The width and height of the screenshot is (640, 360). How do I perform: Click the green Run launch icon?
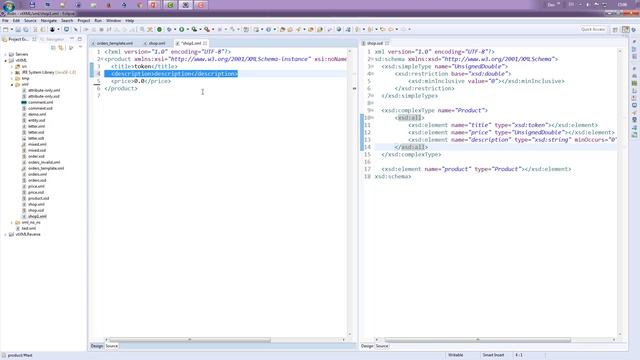pos(182,29)
